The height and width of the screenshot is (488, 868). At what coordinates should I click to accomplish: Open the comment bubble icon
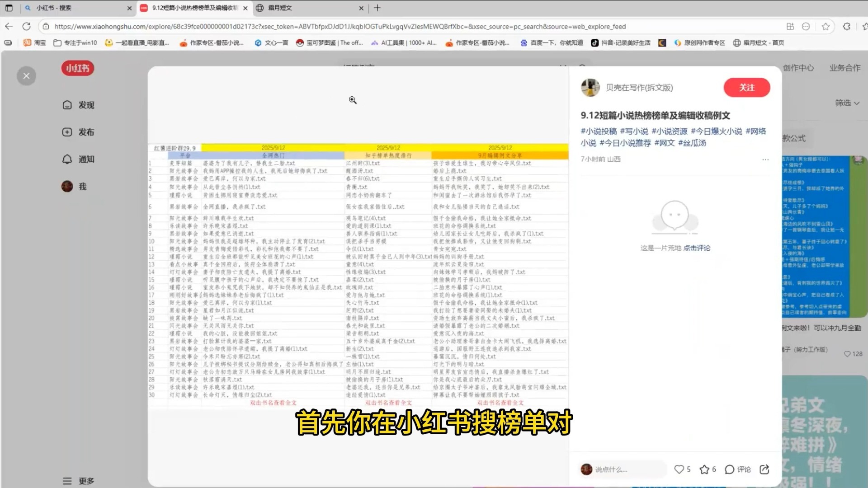click(x=730, y=469)
